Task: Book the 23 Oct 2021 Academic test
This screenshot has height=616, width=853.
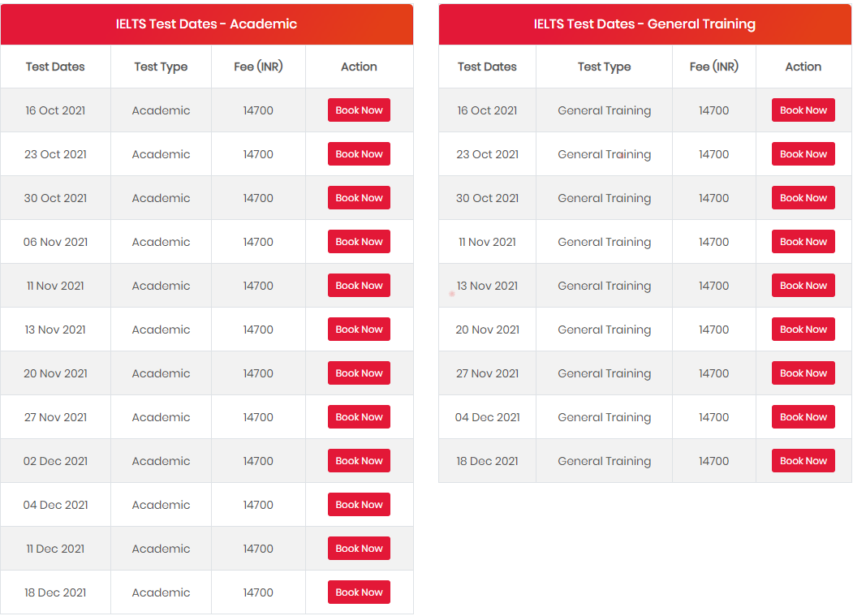Action: (x=359, y=153)
